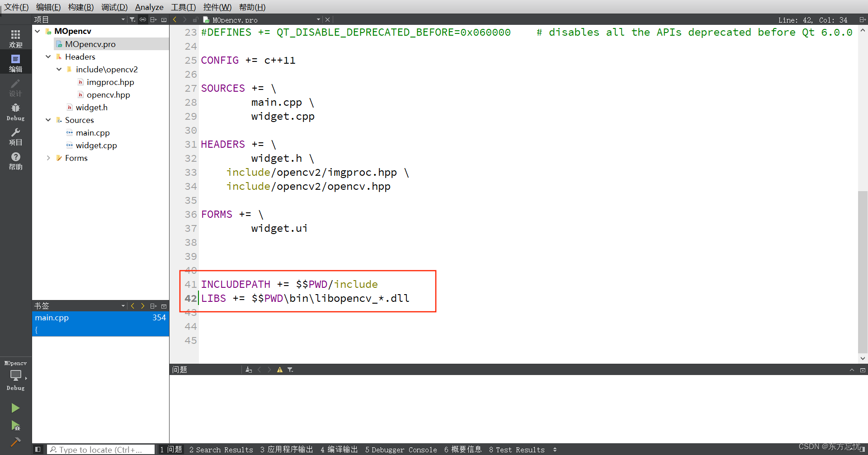This screenshot has height=455, width=868.
Task: Click the Type to locate search field
Action: pyautogui.click(x=100, y=450)
